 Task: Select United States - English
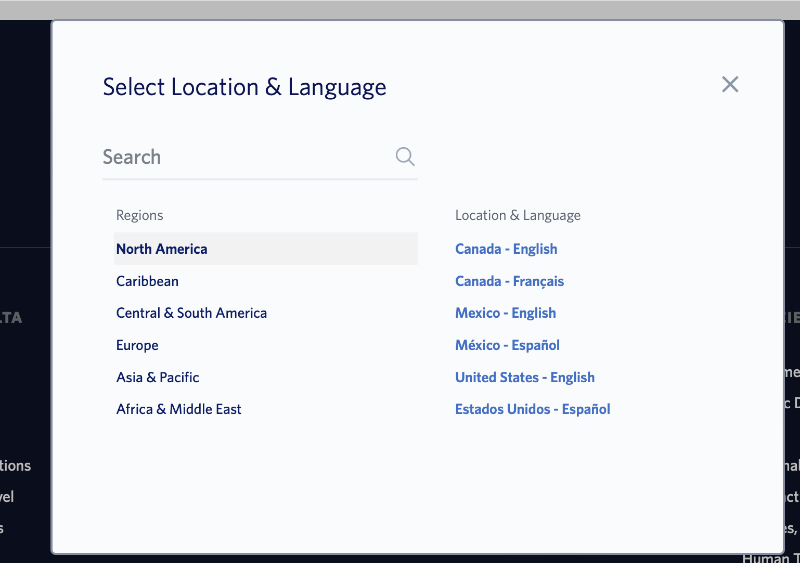pos(525,377)
